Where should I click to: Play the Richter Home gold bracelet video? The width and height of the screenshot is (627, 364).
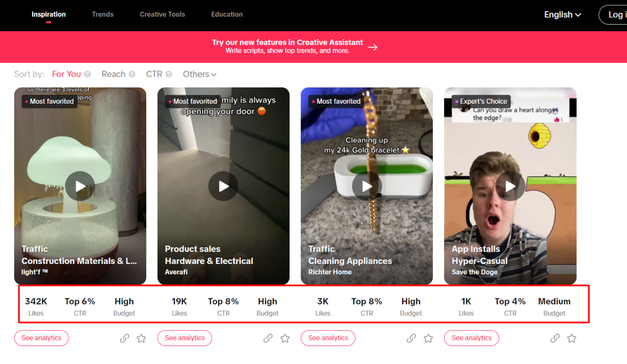pyautogui.click(x=367, y=186)
